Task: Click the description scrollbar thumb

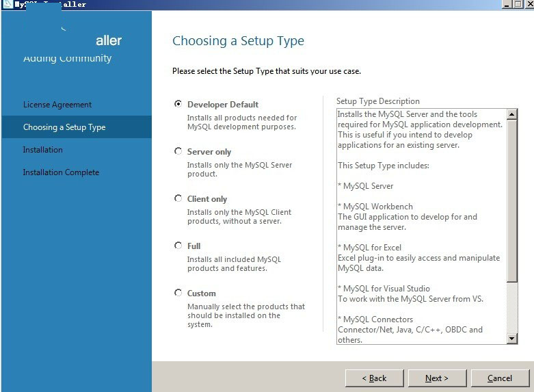Action: pos(512,200)
